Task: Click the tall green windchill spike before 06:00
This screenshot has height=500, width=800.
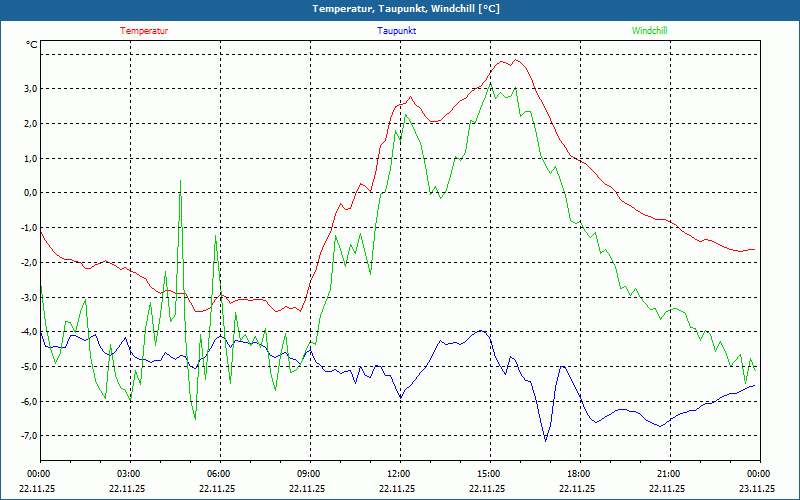Action: tap(180, 181)
